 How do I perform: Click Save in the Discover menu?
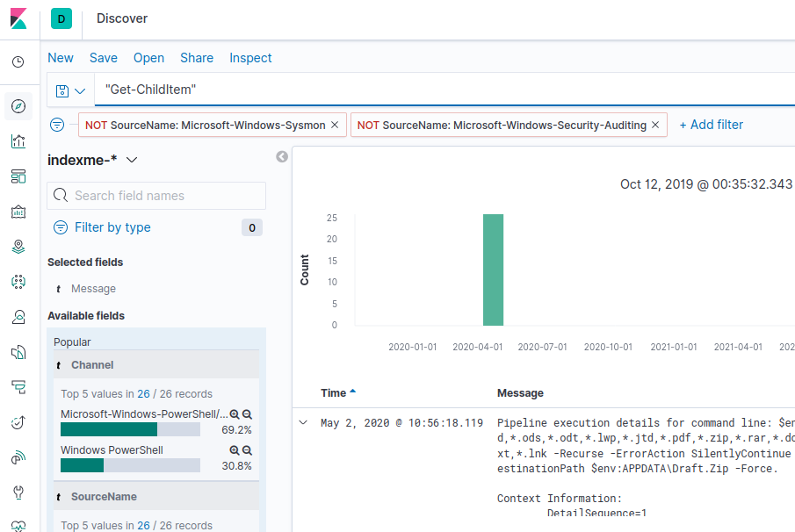point(104,58)
